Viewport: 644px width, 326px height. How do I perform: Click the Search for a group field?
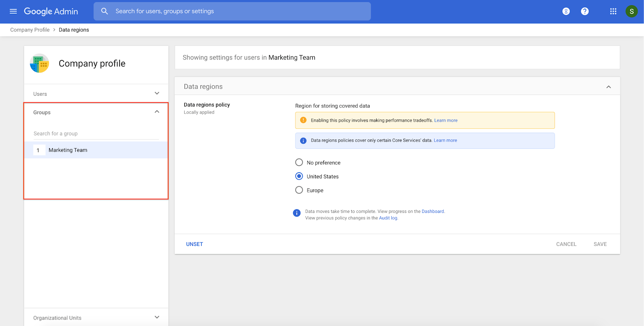point(96,134)
